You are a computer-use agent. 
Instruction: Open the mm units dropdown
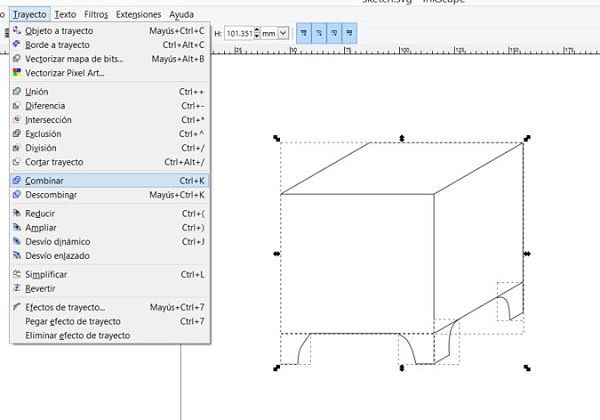pos(283,33)
